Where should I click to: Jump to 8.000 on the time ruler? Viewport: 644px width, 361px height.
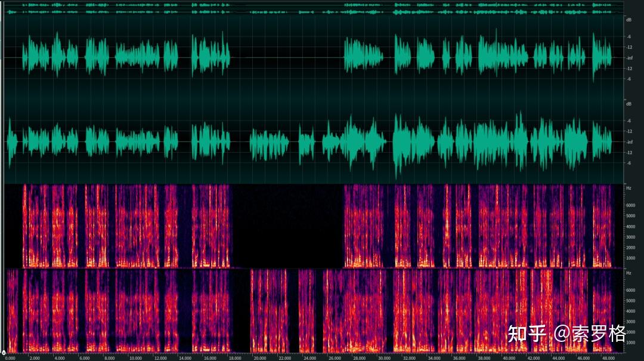tap(110, 358)
